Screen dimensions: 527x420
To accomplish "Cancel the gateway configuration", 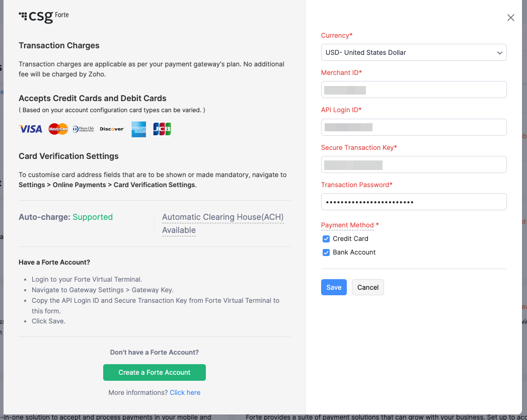I will coord(367,287).
